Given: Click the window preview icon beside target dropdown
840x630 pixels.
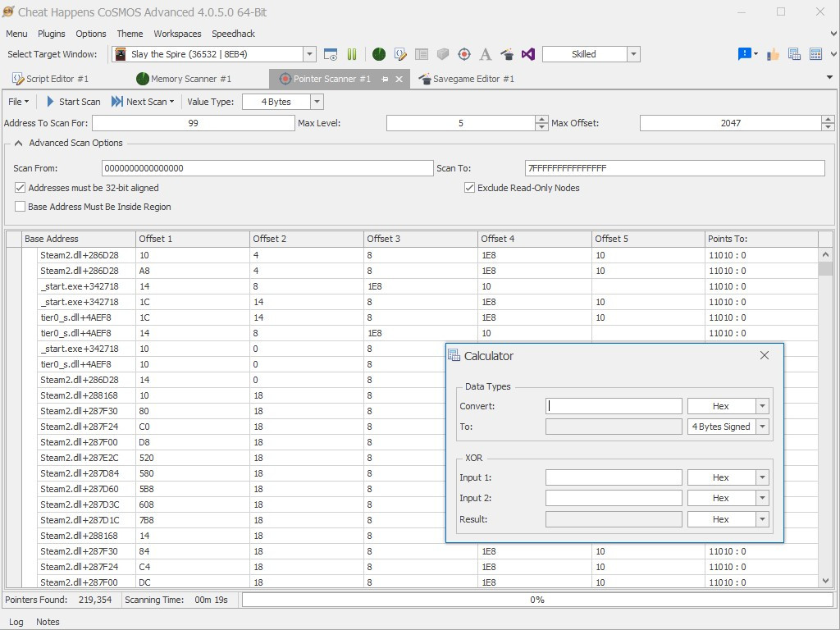Looking at the screenshot, I should click(x=331, y=54).
